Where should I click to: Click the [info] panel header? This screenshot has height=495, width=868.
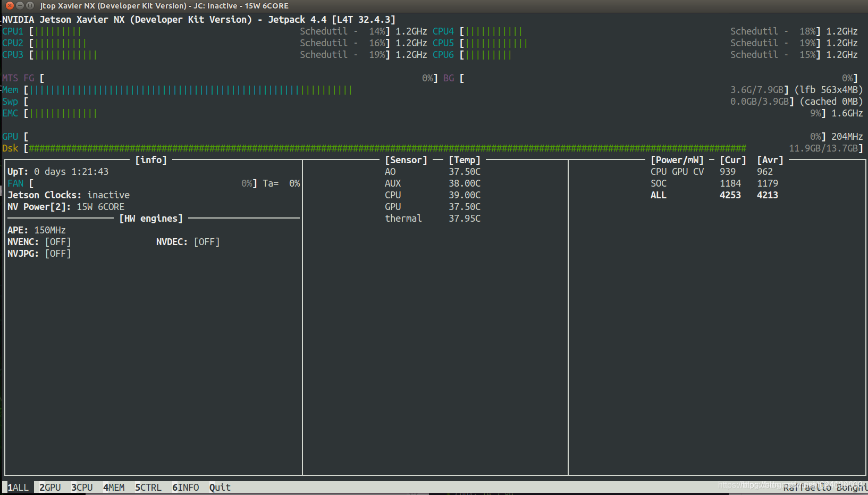[151, 160]
